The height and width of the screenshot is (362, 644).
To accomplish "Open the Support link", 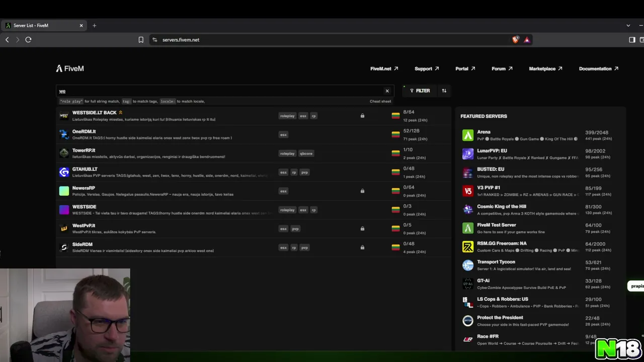I will 427,68.
